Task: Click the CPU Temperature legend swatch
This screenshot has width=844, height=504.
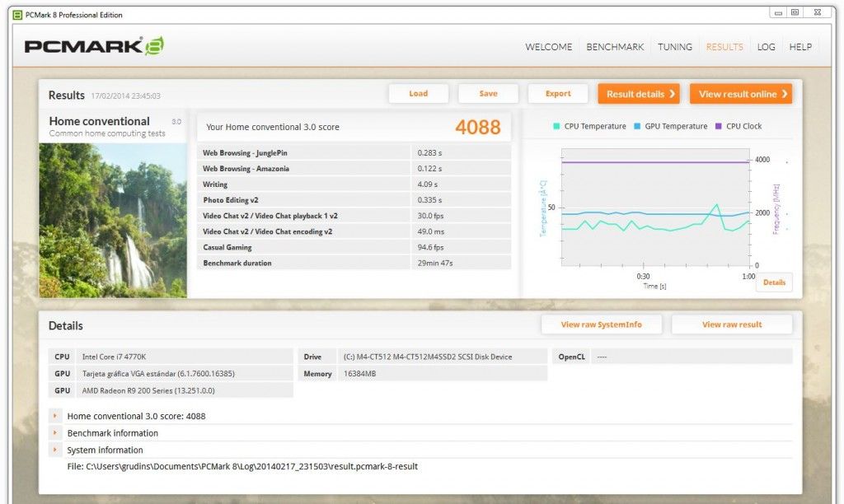Action: click(x=556, y=126)
